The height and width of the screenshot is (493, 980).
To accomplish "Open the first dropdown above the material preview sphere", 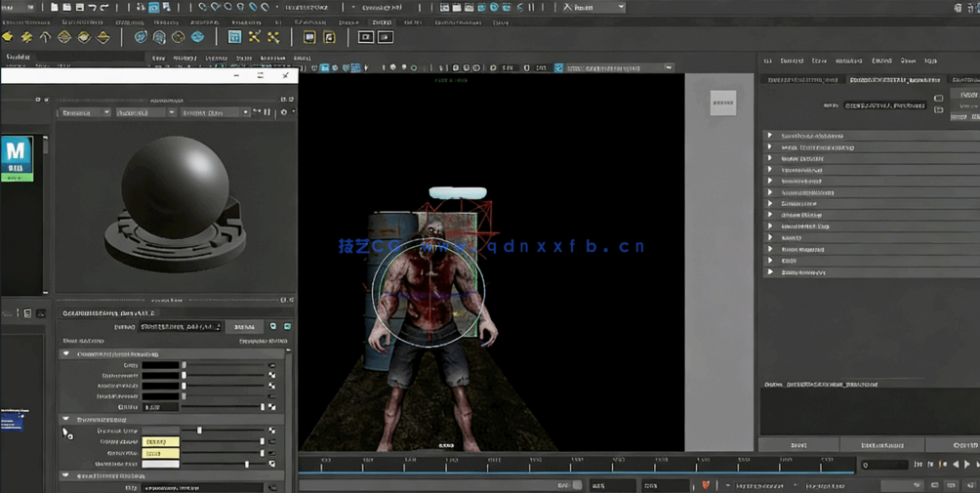I will pyautogui.click(x=85, y=112).
